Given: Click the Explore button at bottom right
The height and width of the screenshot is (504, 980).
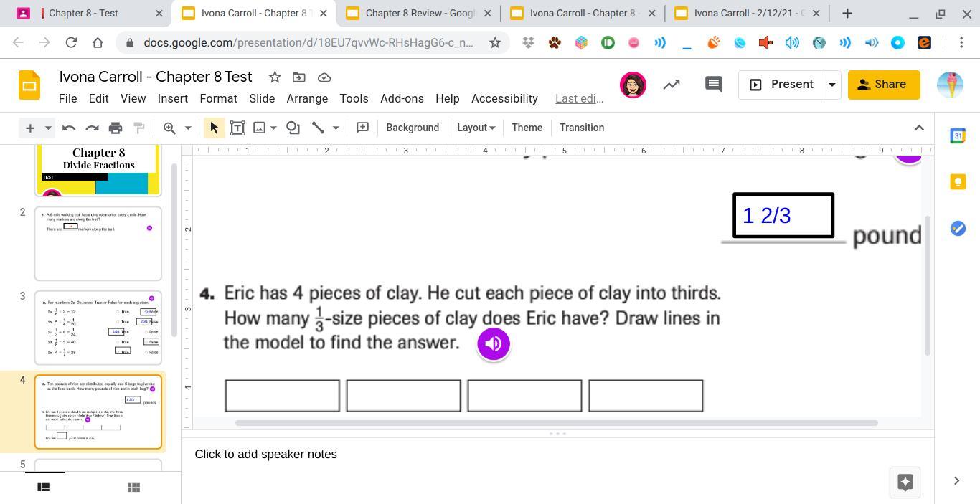Looking at the screenshot, I should point(905,482).
